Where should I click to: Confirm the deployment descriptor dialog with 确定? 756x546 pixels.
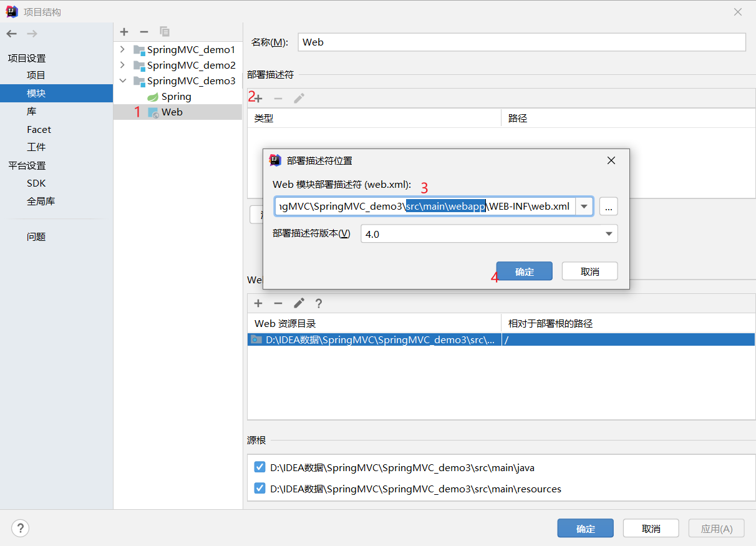point(524,271)
